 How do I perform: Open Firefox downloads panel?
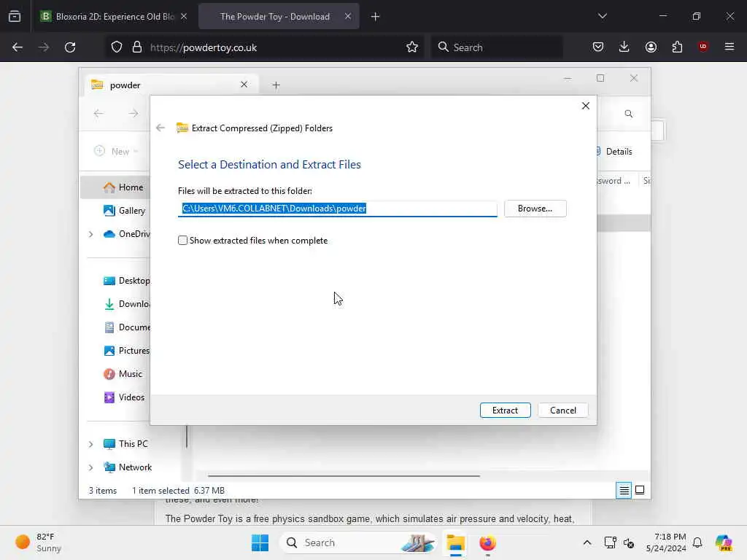coord(624,47)
